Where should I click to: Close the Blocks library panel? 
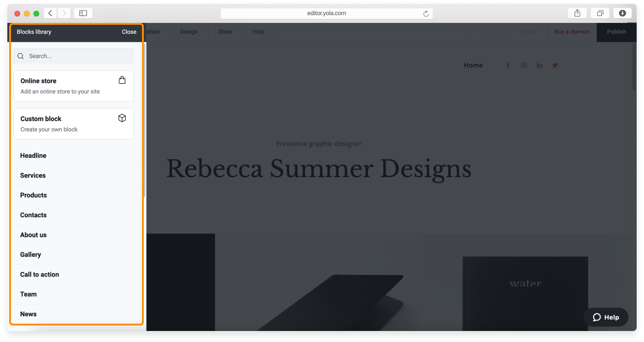(x=129, y=32)
